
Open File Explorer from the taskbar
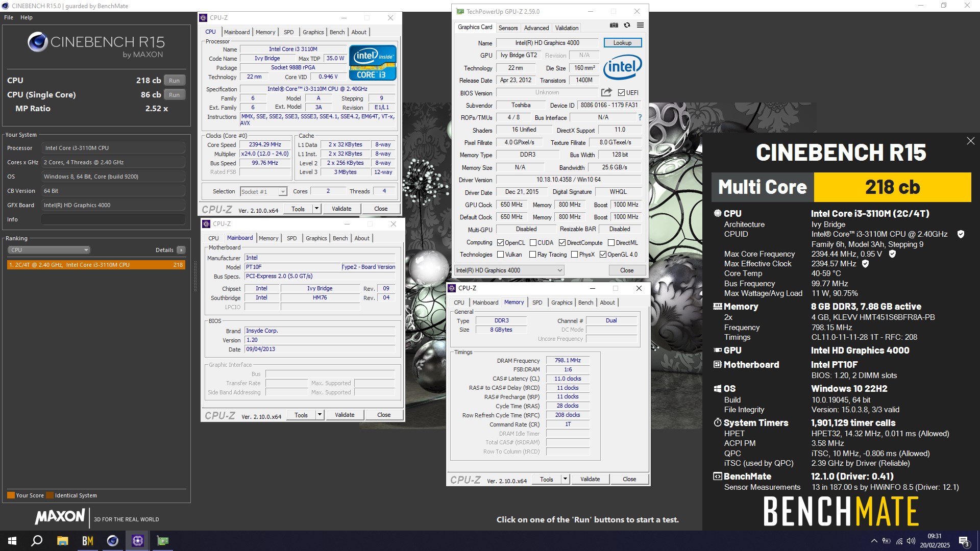(x=62, y=541)
